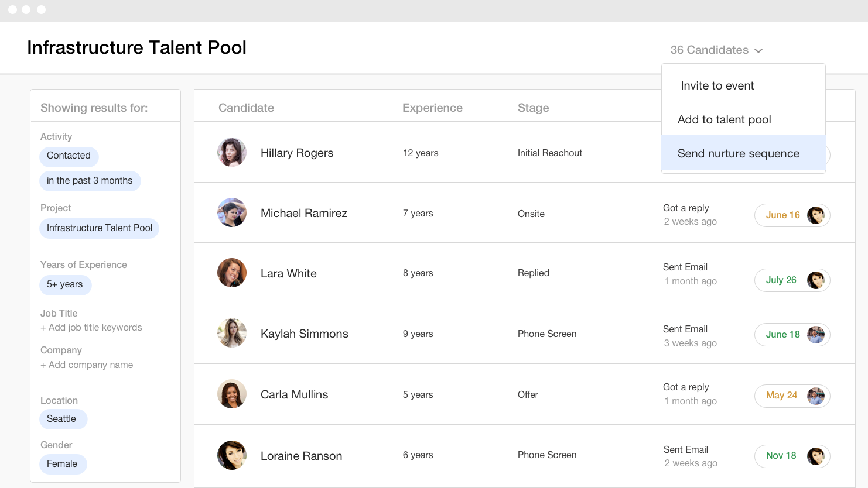The height and width of the screenshot is (488, 868).
Task: Click '9 years' experience for Kaylah Simmons
Action: tap(418, 334)
